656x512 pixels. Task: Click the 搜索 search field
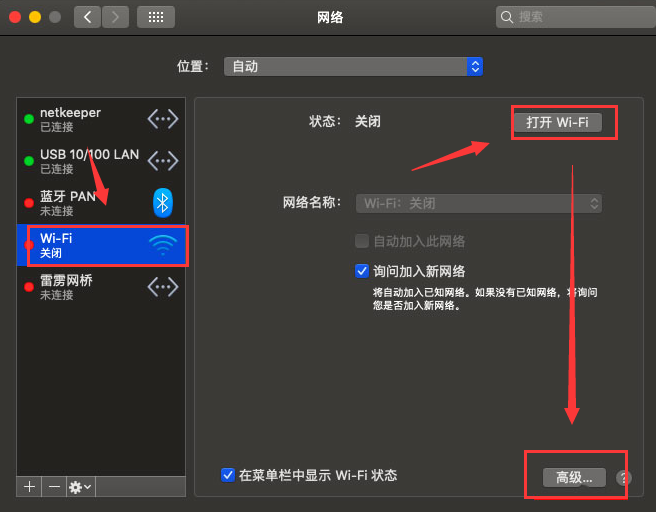[x=570, y=17]
